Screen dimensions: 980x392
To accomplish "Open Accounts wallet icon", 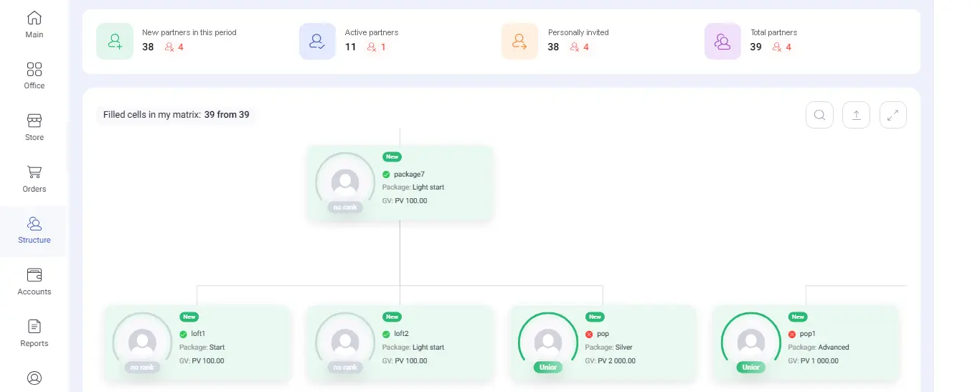I will (34, 281).
